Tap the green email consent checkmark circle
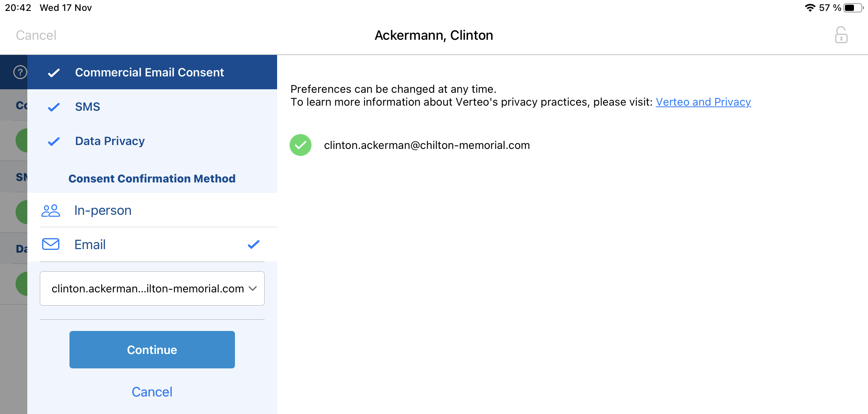 (x=301, y=145)
